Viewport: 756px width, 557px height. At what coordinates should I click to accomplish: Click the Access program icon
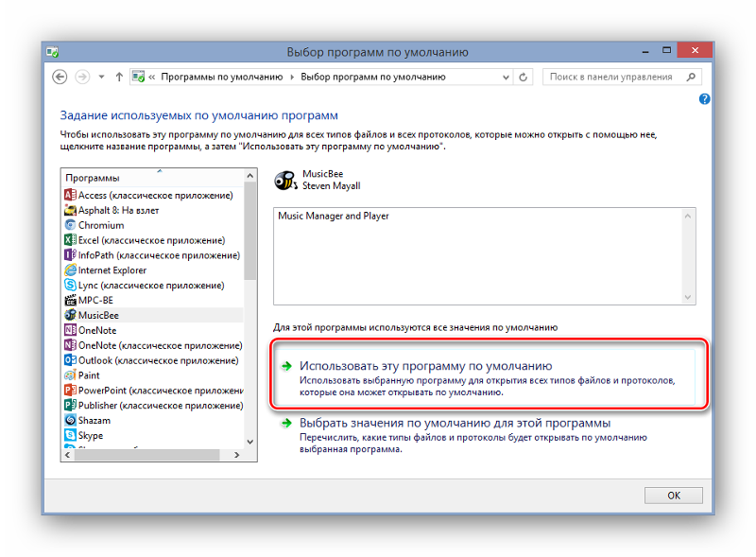click(x=70, y=195)
